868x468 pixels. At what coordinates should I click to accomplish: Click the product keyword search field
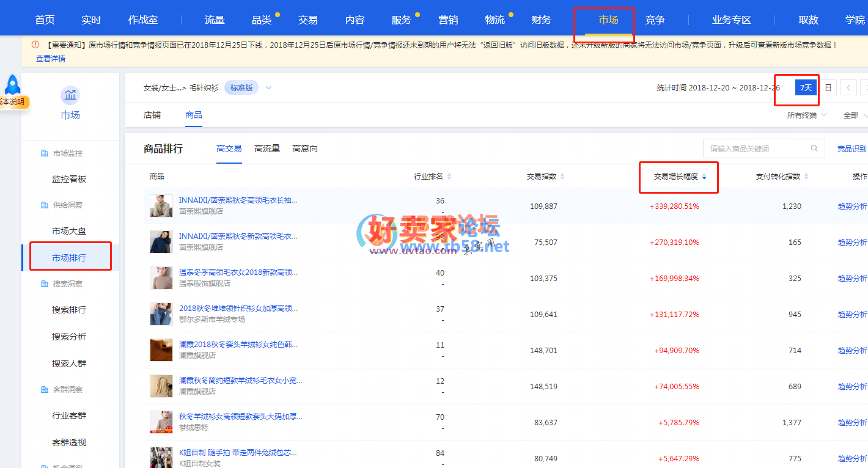757,148
